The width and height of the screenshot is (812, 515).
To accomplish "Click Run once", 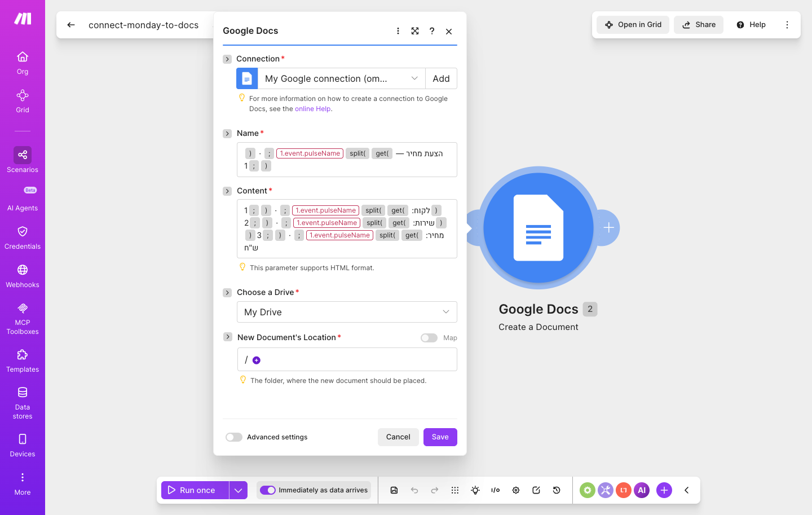I will [195, 490].
